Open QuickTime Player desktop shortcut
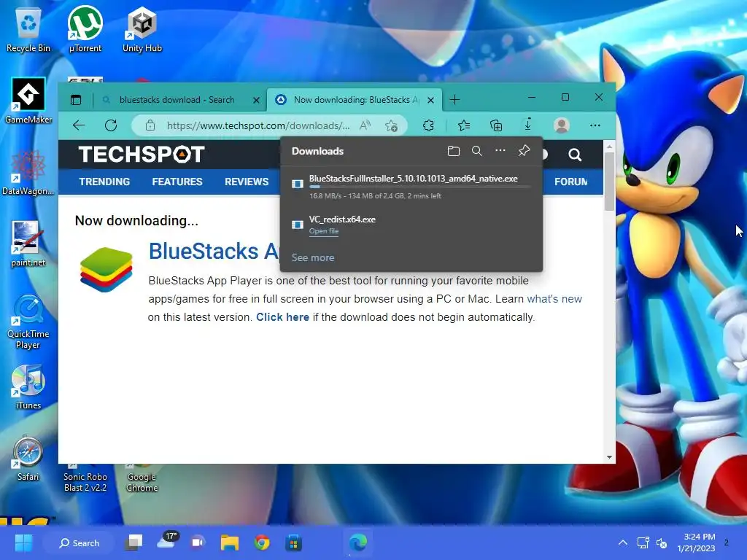Image resolution: width=747 pixels, height=560 pixels. [x=28, y=322]
